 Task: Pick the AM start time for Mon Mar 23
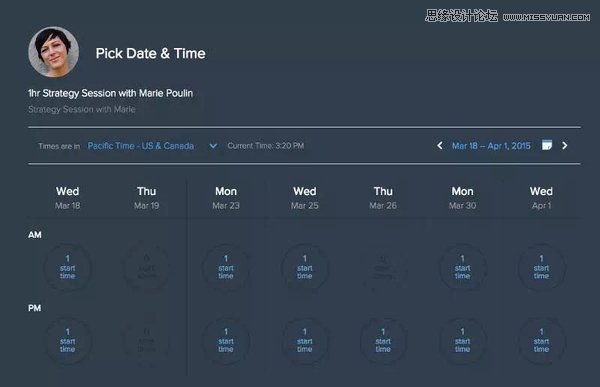(x=226, y=267)
